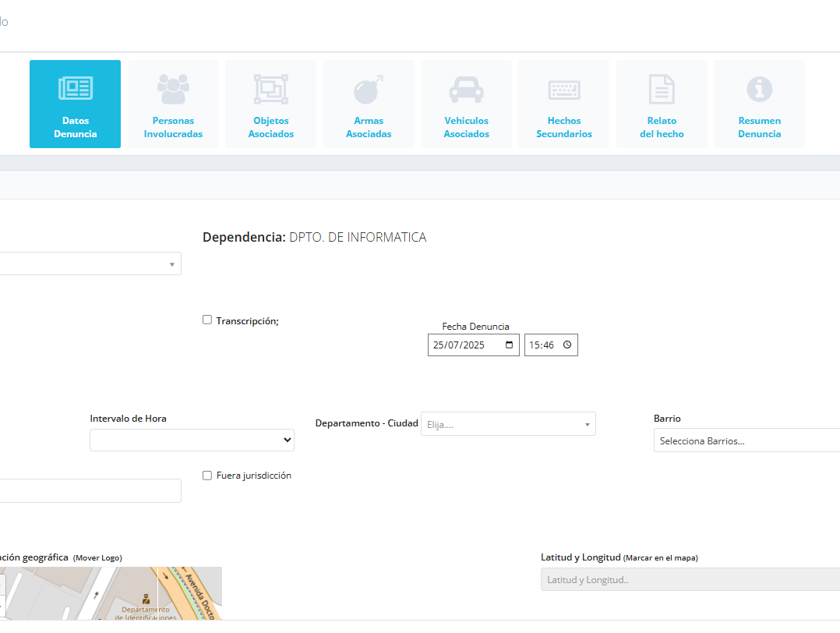The image size is (840, 633).
Task: Click the Selecciona Barrios field
Action: tap(746, 441)
